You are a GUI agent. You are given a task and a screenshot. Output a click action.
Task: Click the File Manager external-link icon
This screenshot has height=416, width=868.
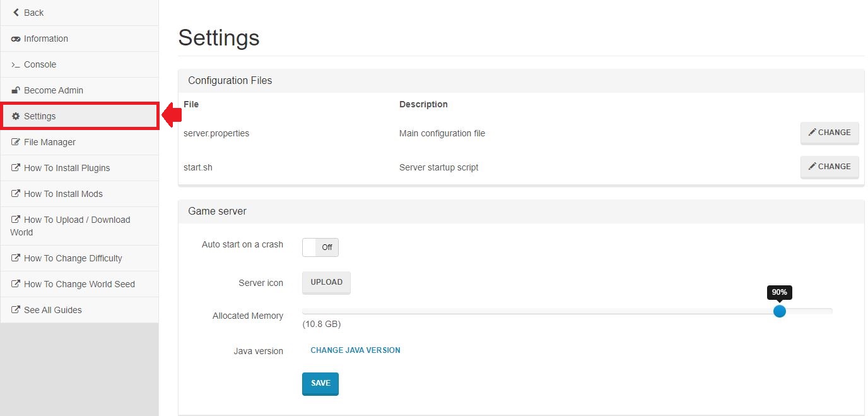pyautogui.click(x=16, y=143)
